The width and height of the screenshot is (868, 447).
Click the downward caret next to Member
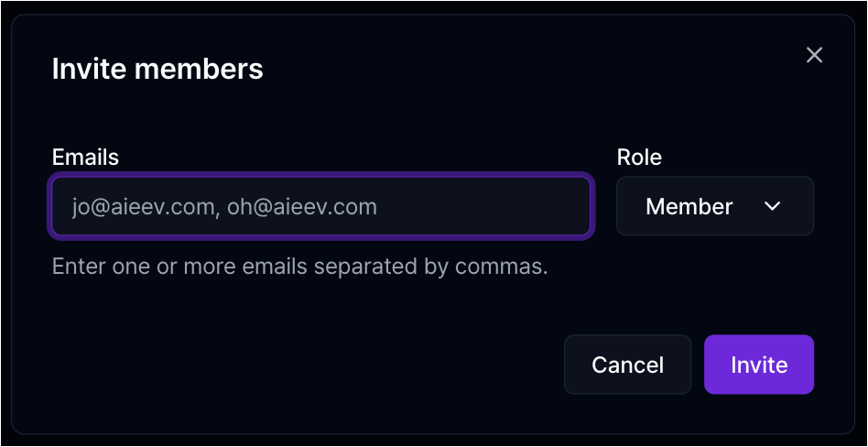[x=772, y=206]
